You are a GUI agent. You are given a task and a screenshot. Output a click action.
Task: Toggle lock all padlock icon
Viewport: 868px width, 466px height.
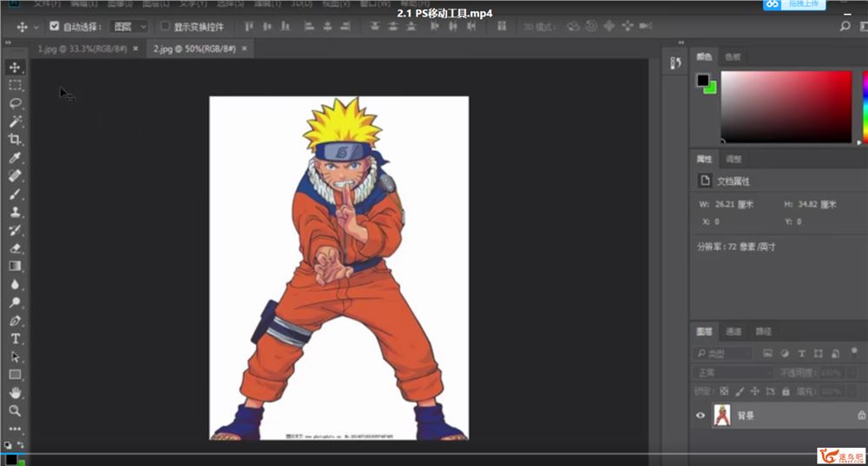pyautogui.click(x=786, y=391)
